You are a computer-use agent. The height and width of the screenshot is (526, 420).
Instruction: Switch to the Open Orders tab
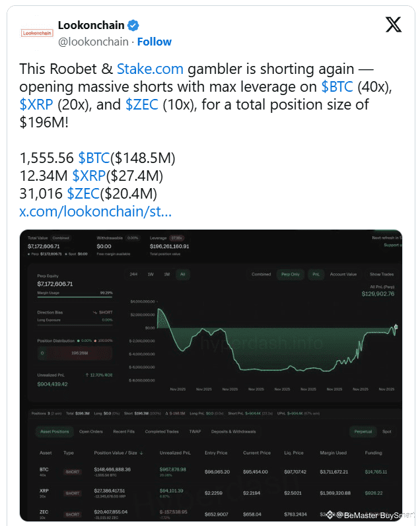pos(91,432)
